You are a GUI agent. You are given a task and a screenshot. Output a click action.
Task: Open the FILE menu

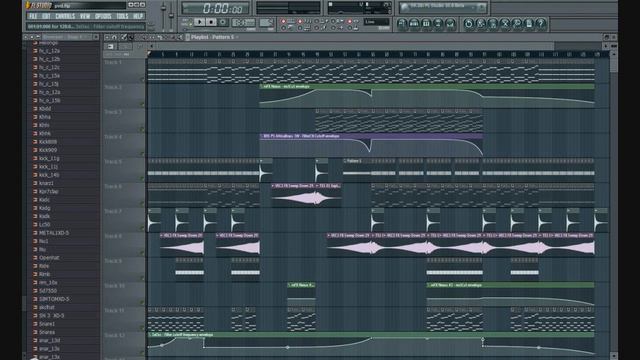33,16
